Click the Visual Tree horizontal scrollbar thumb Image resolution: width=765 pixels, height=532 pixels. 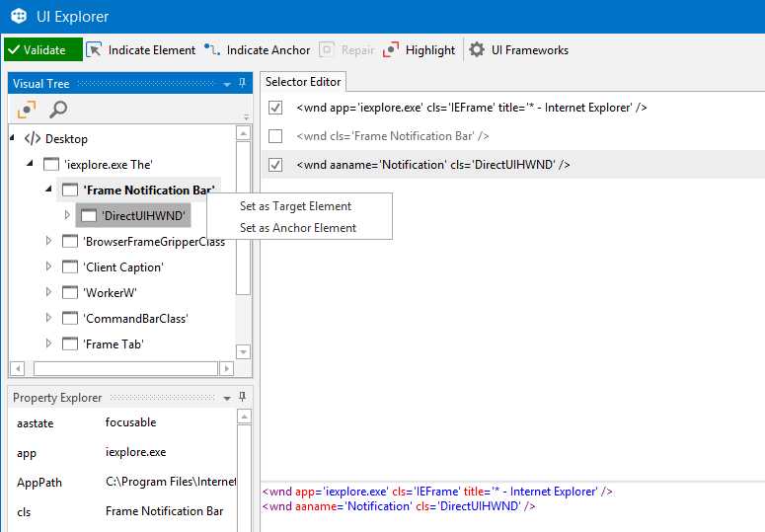[125, 368]
